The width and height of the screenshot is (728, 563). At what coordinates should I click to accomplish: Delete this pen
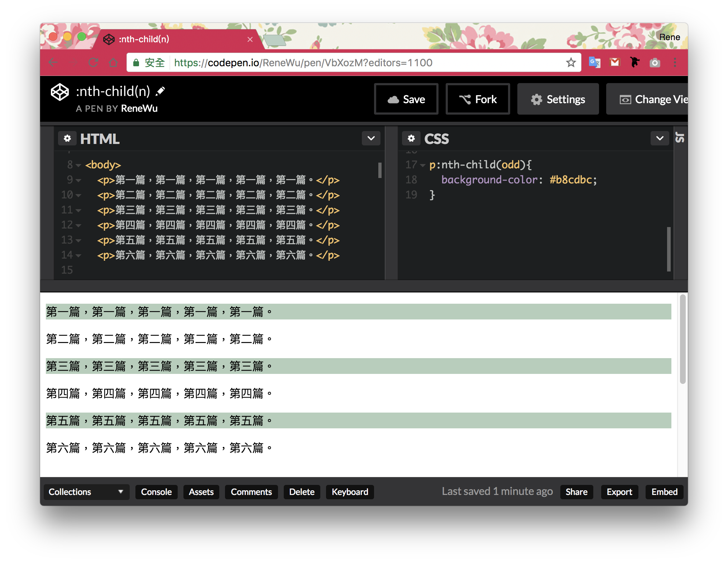pos(302,492)
